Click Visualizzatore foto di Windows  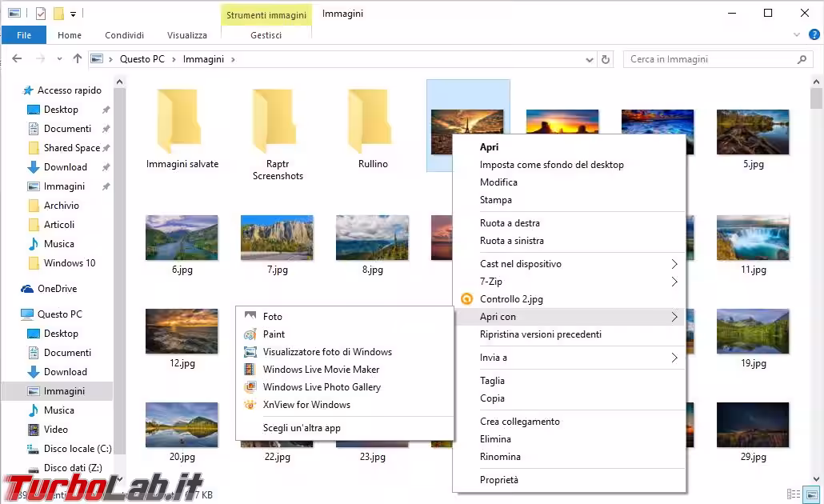[327, 352]
